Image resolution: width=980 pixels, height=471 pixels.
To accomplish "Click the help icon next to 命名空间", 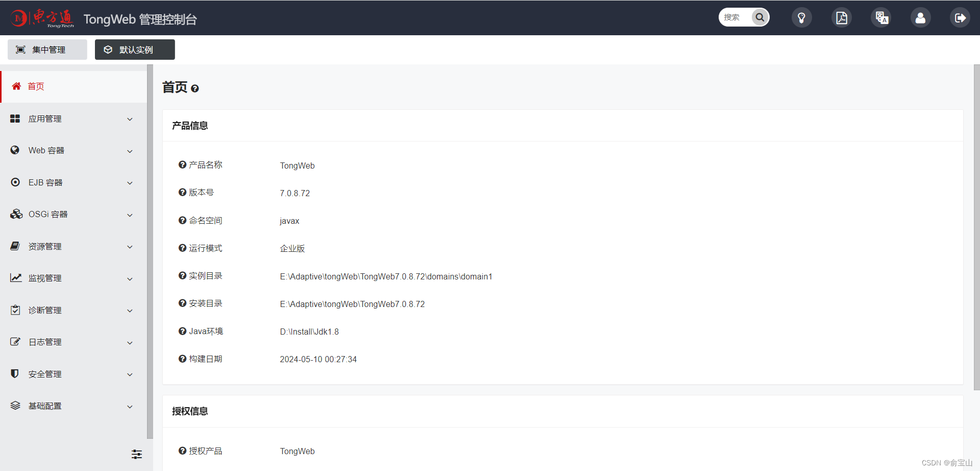I will point(182,220).
